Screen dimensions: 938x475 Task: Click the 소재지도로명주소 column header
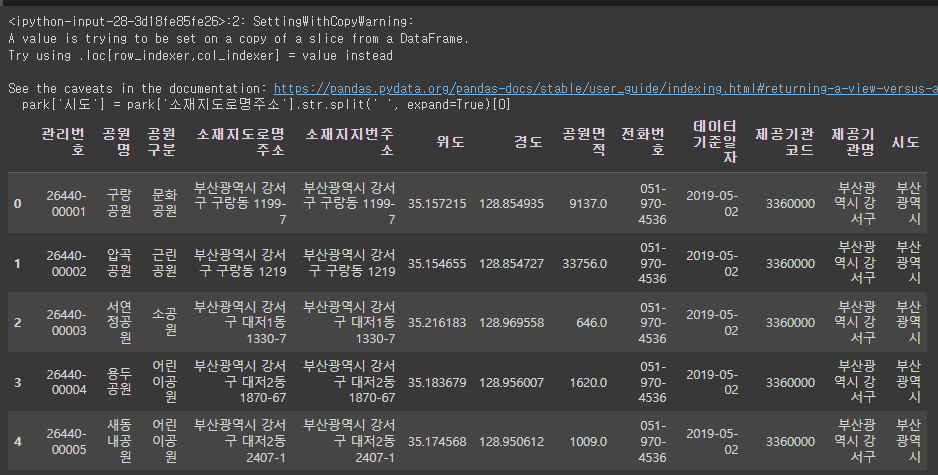[240, 141]
